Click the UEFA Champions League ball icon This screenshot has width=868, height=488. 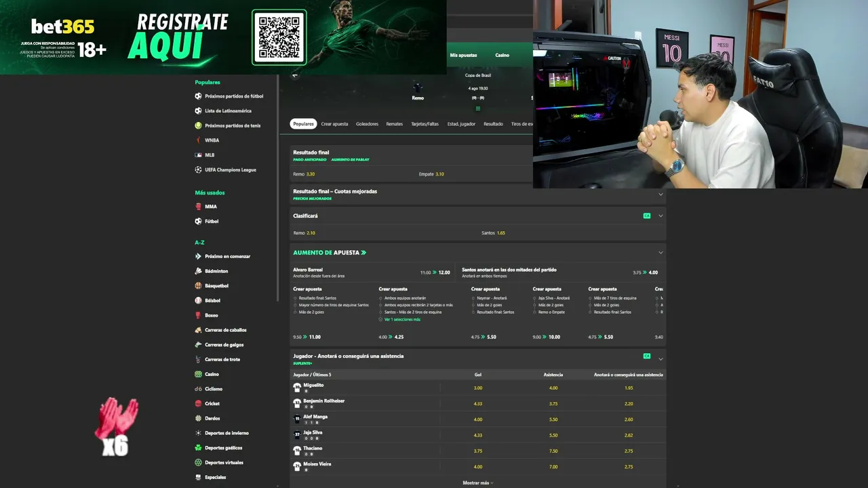pyautogui.click(x=198, y=169)
